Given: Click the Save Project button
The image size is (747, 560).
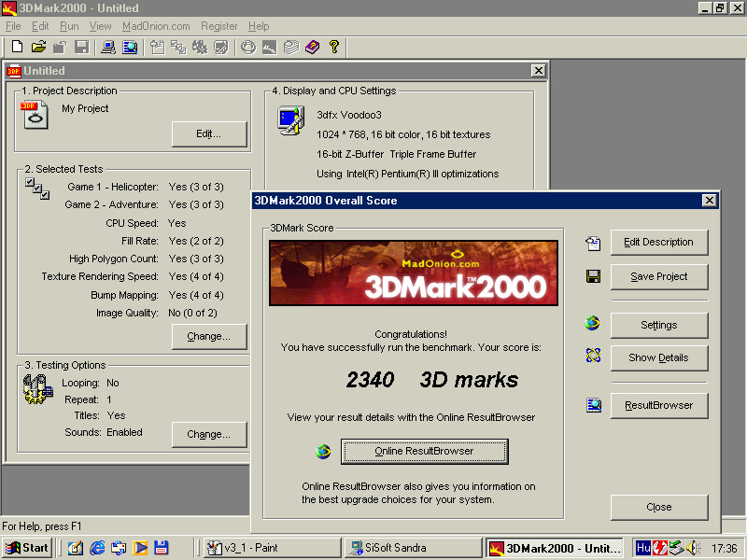Looking at the screenshot, I should click(x=659, y=276).
